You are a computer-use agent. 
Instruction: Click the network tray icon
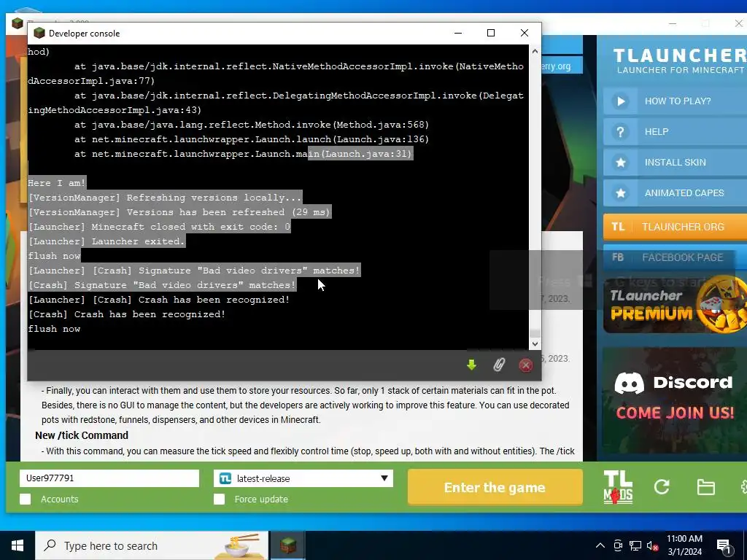(x=635, y=545)
